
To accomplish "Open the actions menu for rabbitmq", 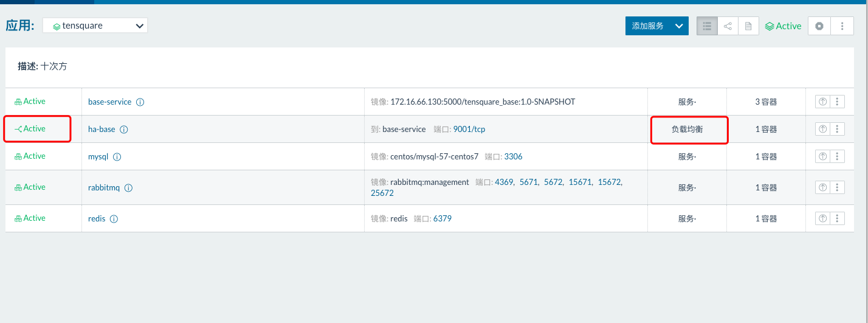I will coord(838,187).
